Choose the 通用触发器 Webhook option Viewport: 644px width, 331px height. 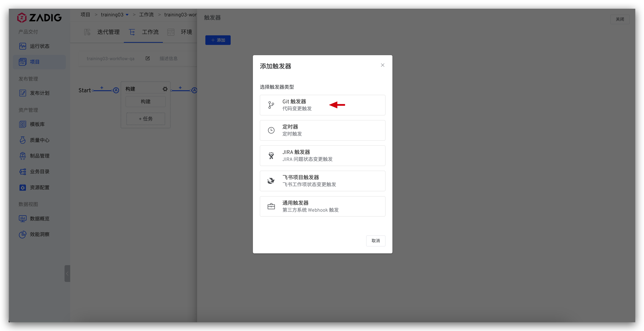(322, 206)
